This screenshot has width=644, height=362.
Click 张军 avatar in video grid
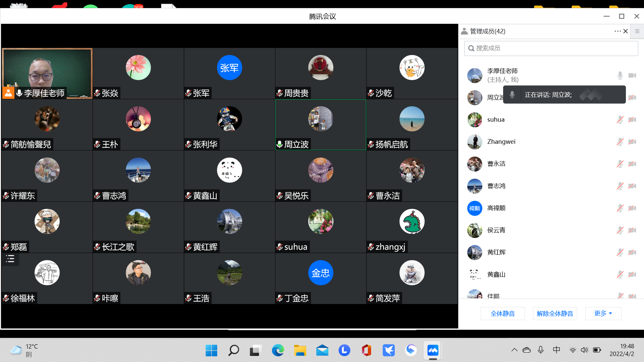pyautogui.click(x=229, y=68)
